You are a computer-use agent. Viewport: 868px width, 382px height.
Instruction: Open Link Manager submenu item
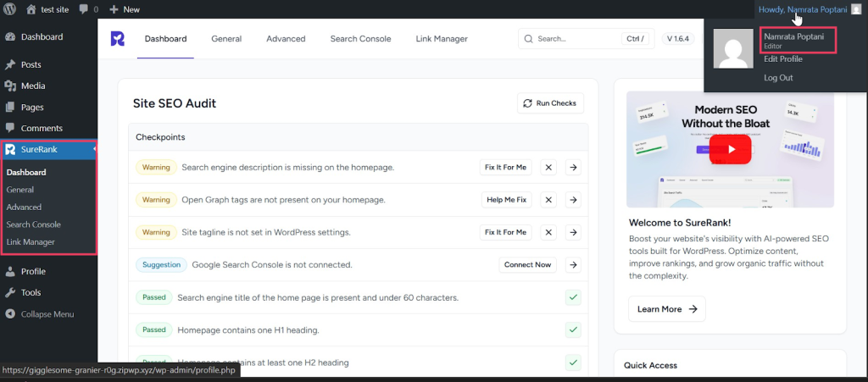31,242
